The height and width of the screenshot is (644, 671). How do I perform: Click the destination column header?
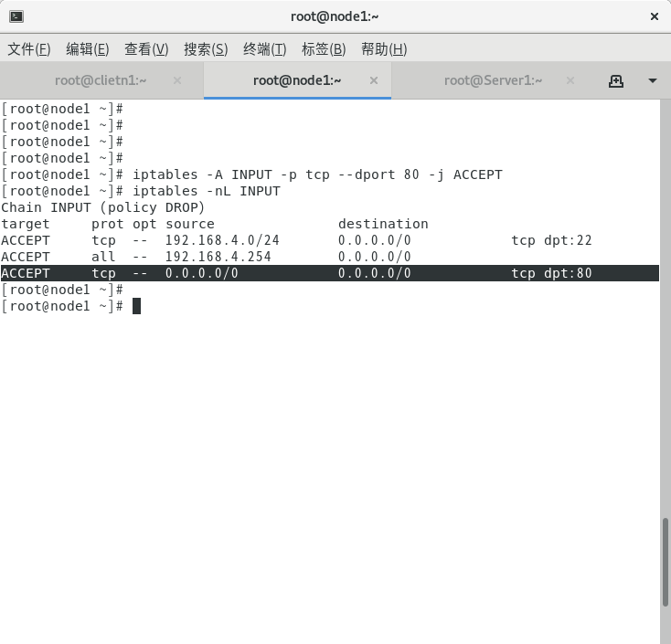(x=383, y=224)
